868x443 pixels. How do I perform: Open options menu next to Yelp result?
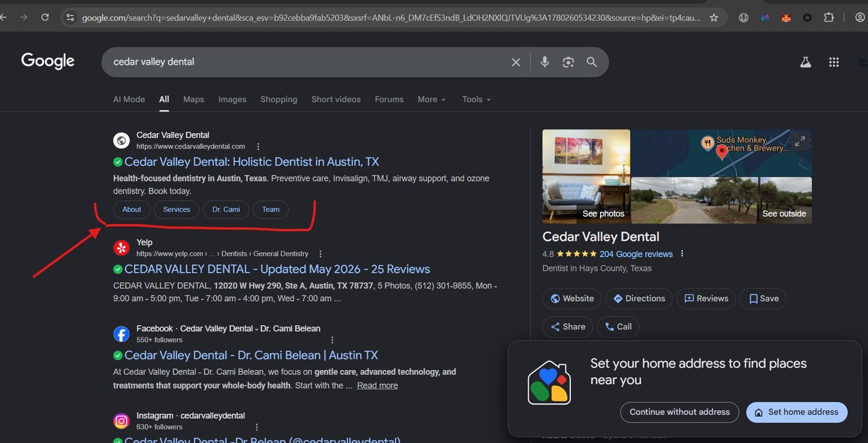321,254
